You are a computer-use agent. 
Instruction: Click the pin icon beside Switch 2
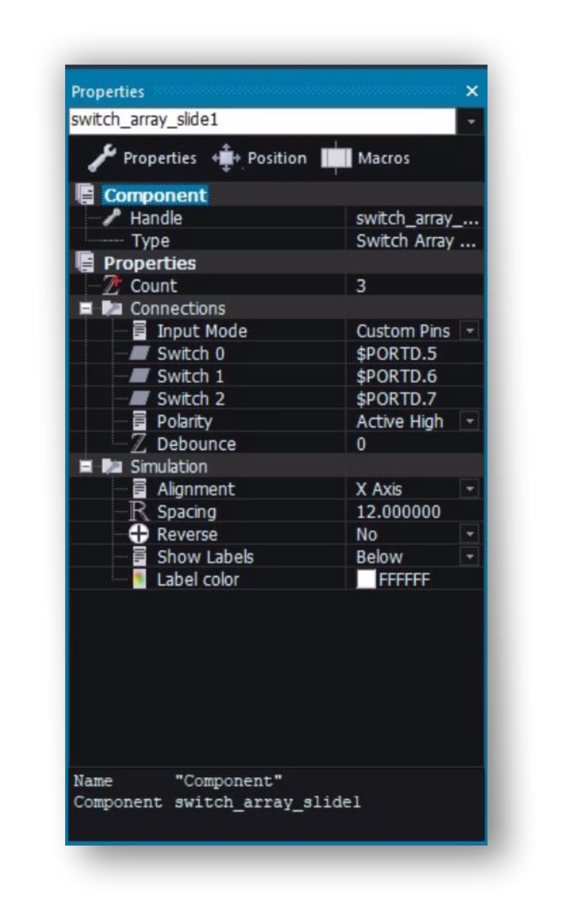tap(140, 398)
